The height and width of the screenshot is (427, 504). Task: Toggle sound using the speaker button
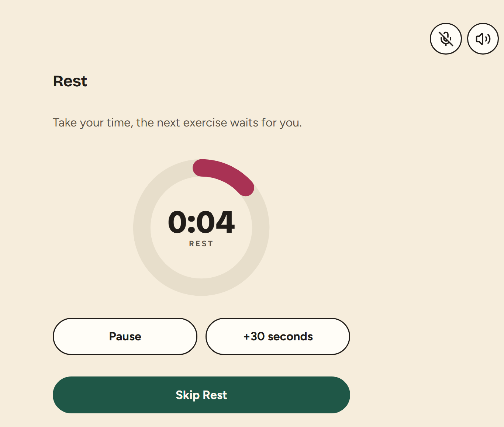[483, 39]
